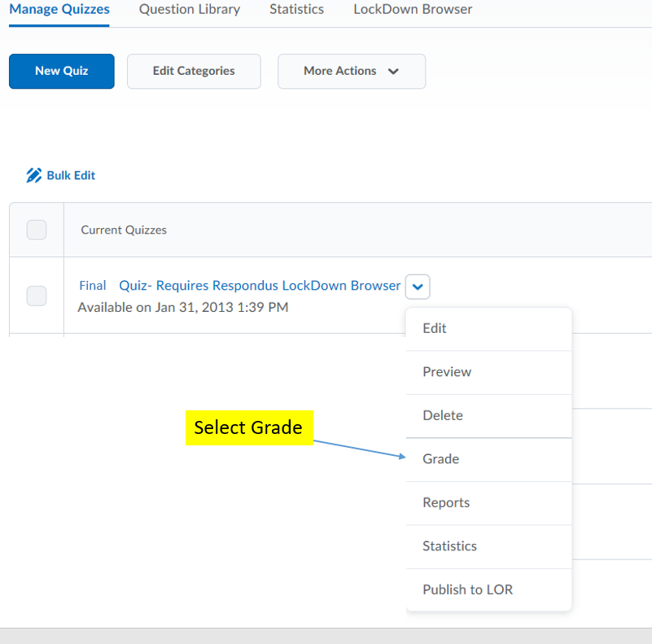
Task: Click Statistics in the quiz context menu
Action: 449,546
